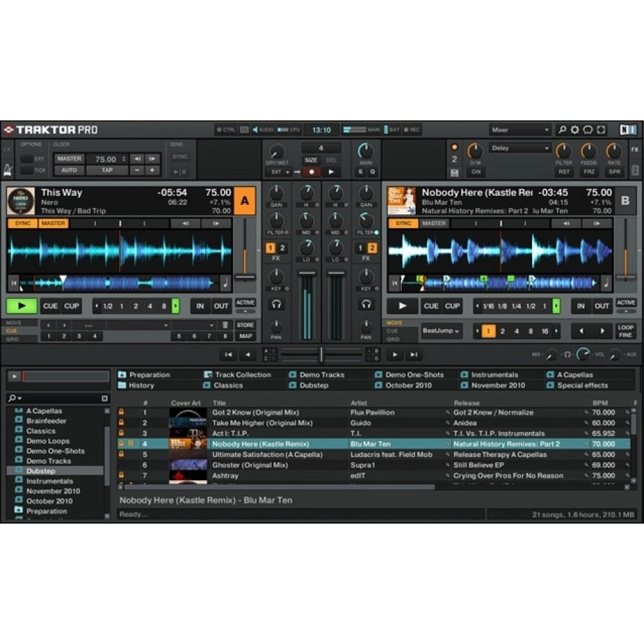The width and height of the screenshot is (644, 644).
Task: Open the BeatJump mode dropdown
Action: (x=442, y=330)
